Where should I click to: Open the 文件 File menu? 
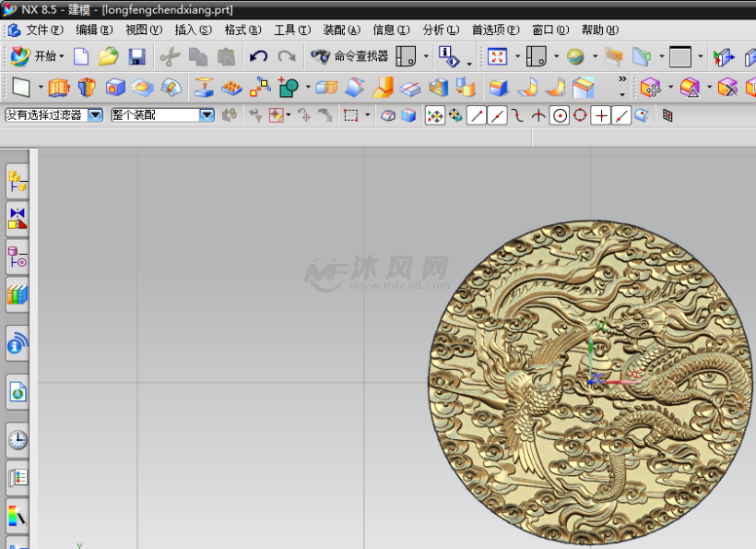pyautogui.click(x=44, y=30)
